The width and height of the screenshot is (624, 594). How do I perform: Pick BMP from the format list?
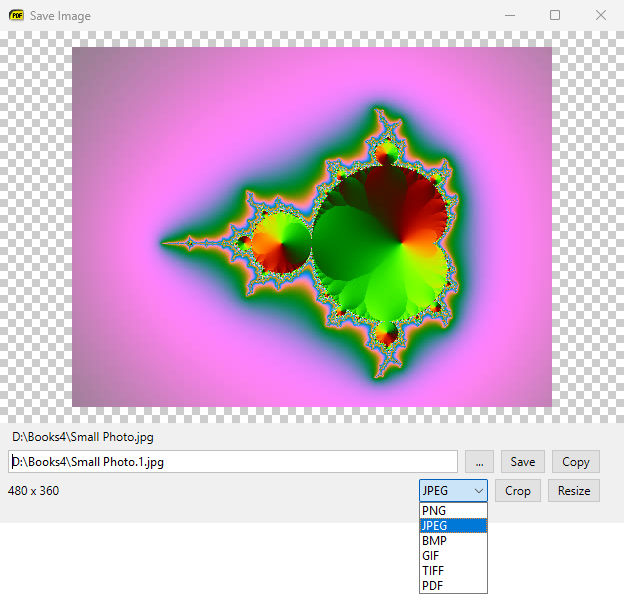point(453,541)
